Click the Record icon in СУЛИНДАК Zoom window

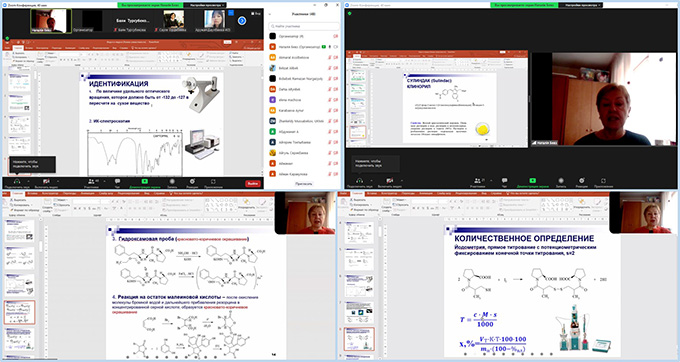click(x=561, y=180)
